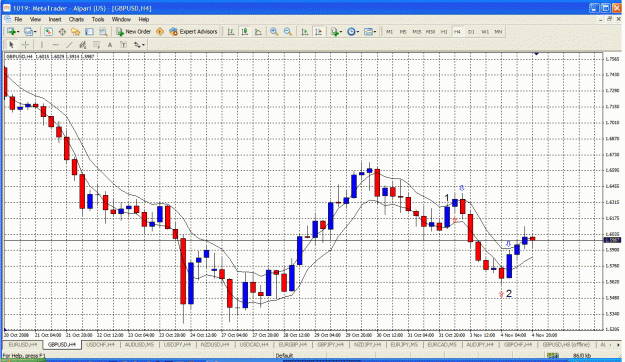Switch to the USDJPY,H4 chart tab

(178, 344)
